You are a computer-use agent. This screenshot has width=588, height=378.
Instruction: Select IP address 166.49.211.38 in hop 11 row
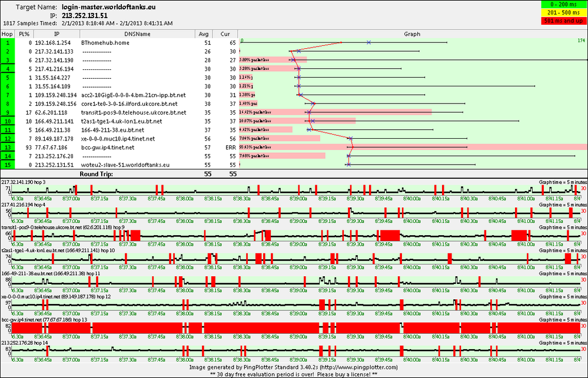52,130
